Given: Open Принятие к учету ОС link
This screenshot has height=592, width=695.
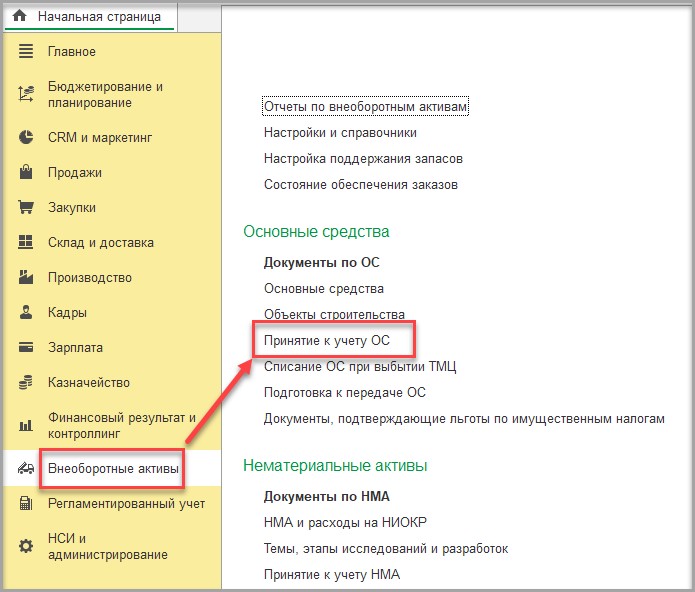Looking at the screenshot, I should (x=327, y=340).
